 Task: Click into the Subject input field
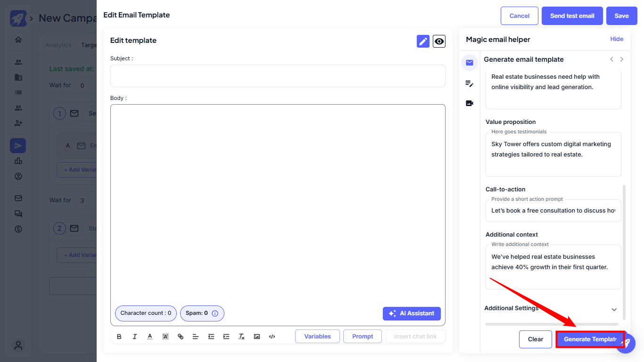tap(278, 76)
